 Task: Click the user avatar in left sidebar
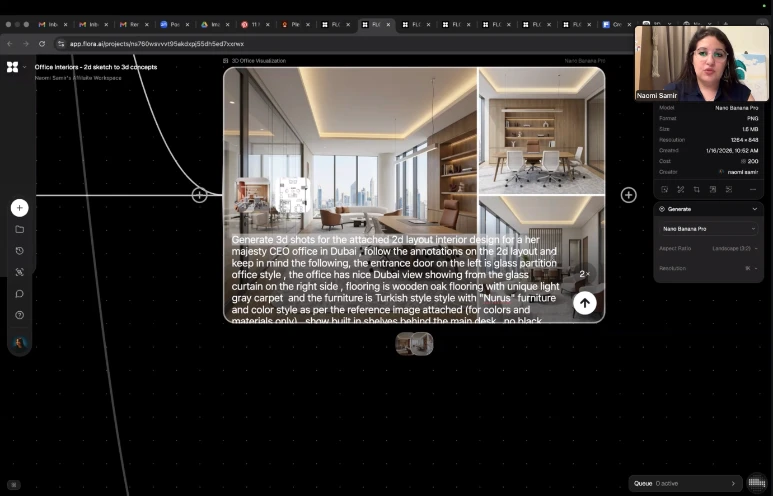pyautogui.click(x=19, y=343)
